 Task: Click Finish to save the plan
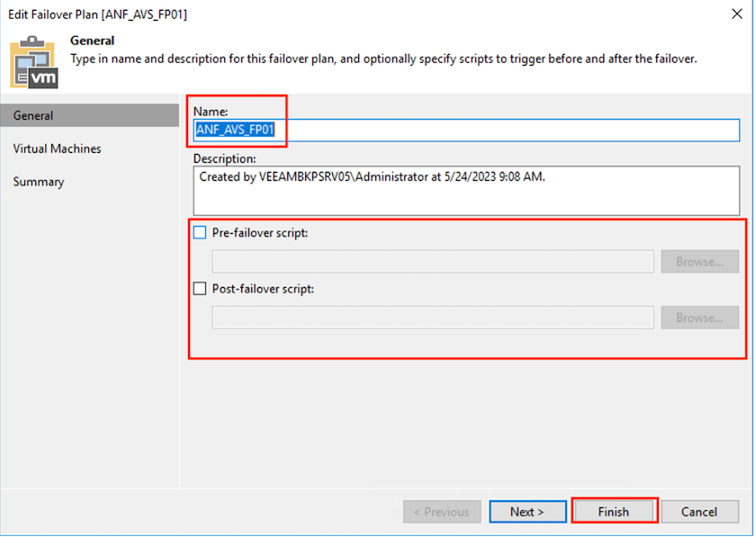pos(614,512)
